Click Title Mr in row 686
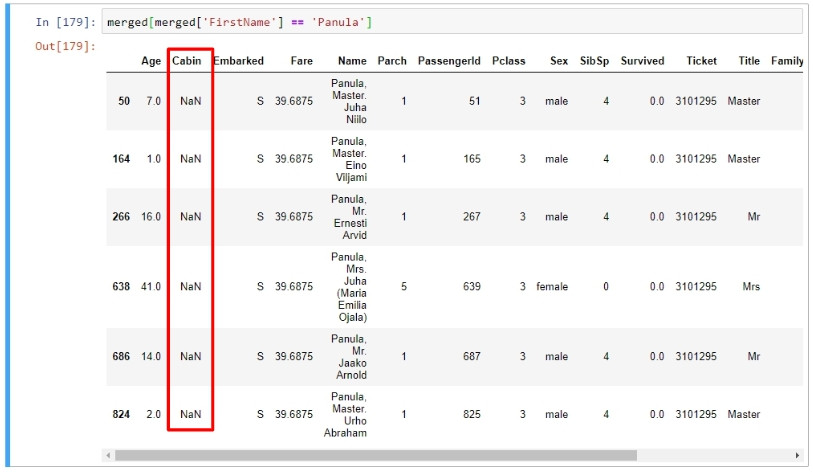813x472 pixels. click(x=754, y=356)
